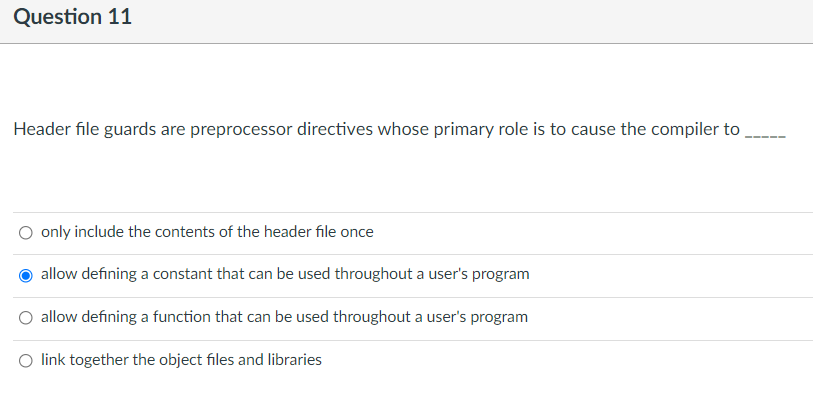This screenshot has height=396, width=813.
Task: Click the number '11' in the heading
Action: (x=120, y=17)
